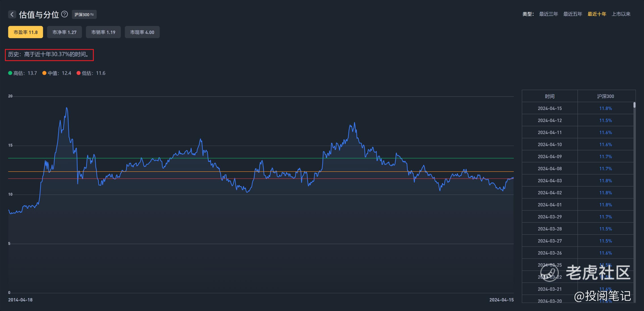Go back using the left chevron icon
Viewport: 644px width, 311px height.
tap(12, 15)
